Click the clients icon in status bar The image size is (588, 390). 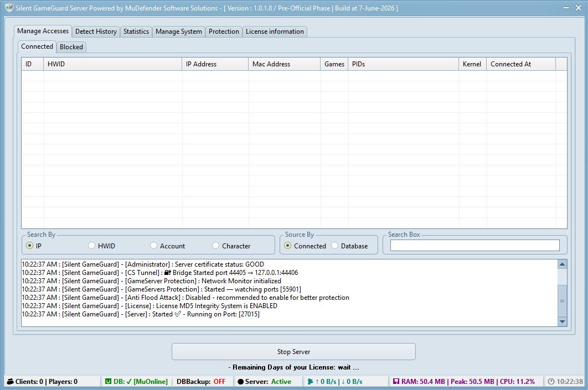pyautogui.click(x=11, y=382)
